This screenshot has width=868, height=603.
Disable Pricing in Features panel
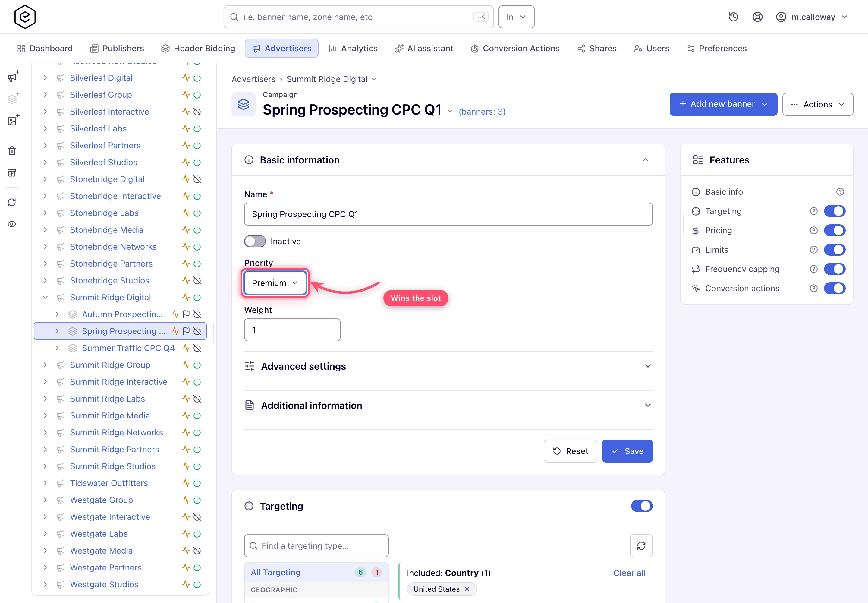(x=835, y=230)
